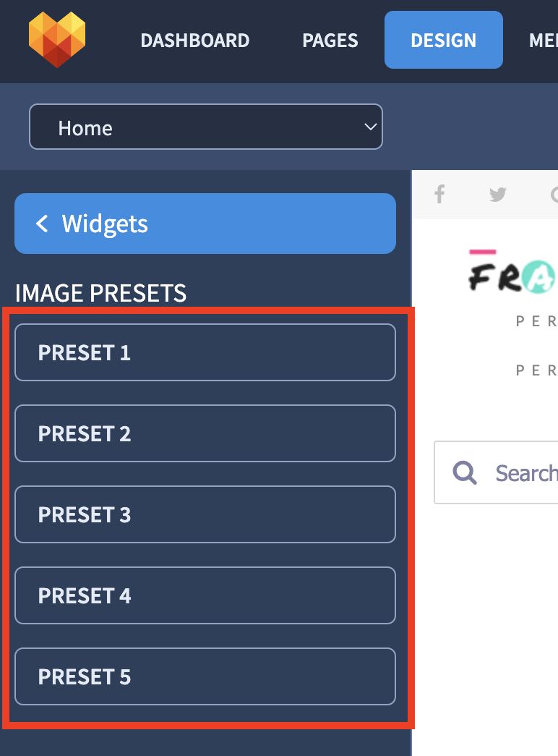
Task: Click the partly visible icon after Twitter
Action: pyautogui.click(x=554, y=195)
